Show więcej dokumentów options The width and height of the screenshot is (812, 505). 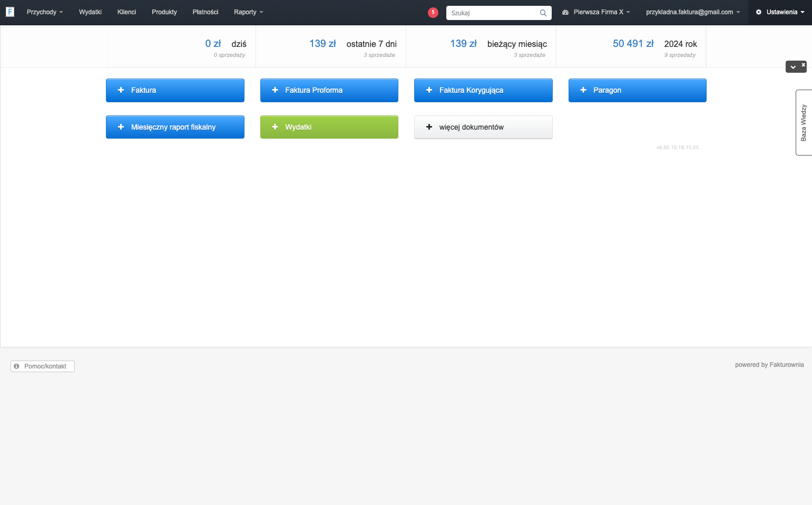click(483, 127)
